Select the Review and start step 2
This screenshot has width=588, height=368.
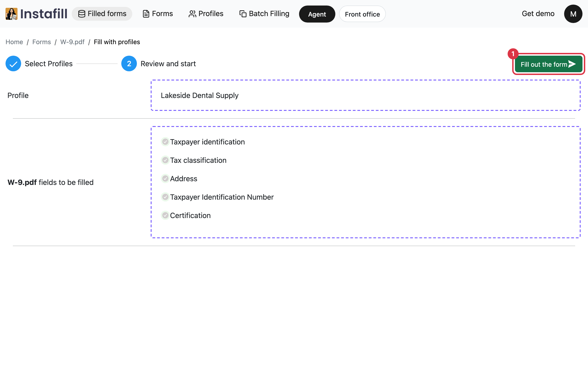(158, 63)
